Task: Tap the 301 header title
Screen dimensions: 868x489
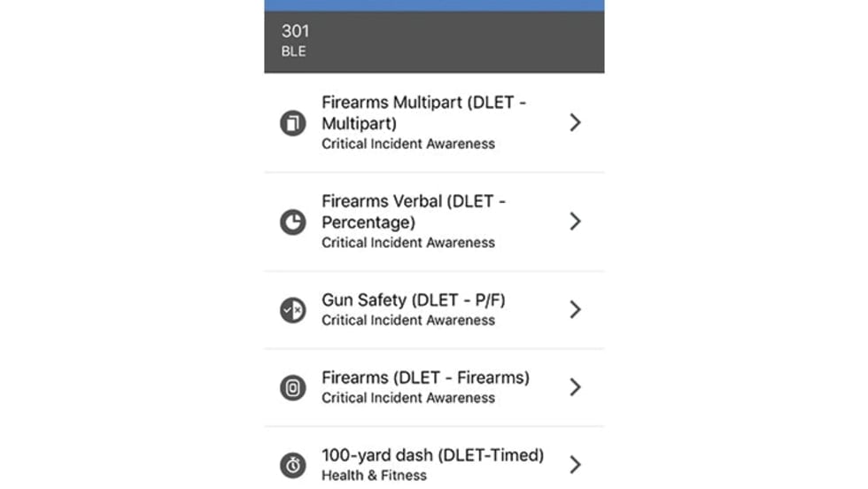Action: (296, 32)
